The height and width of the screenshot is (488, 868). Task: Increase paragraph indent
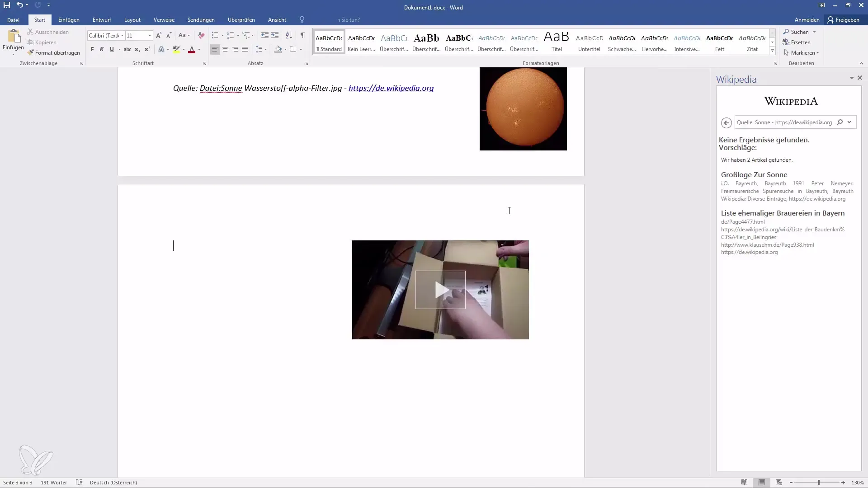point(275,35)
